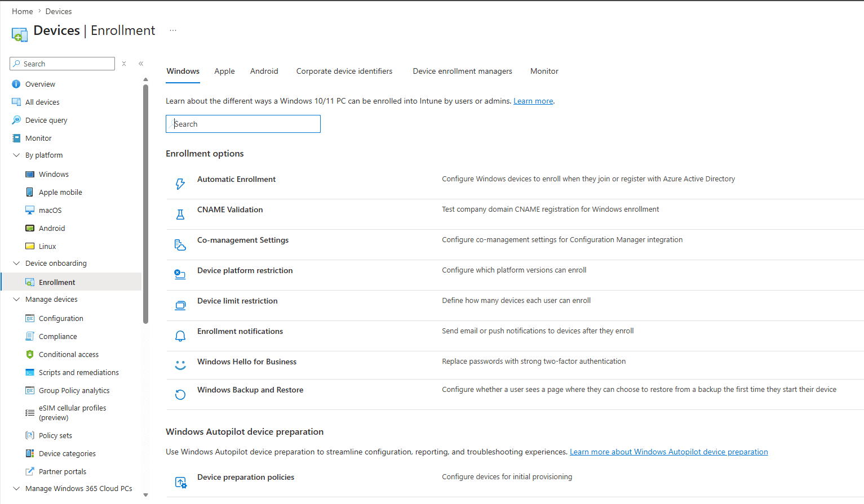
Task: Click the All devices icon
Action: (x=16, y=102)
